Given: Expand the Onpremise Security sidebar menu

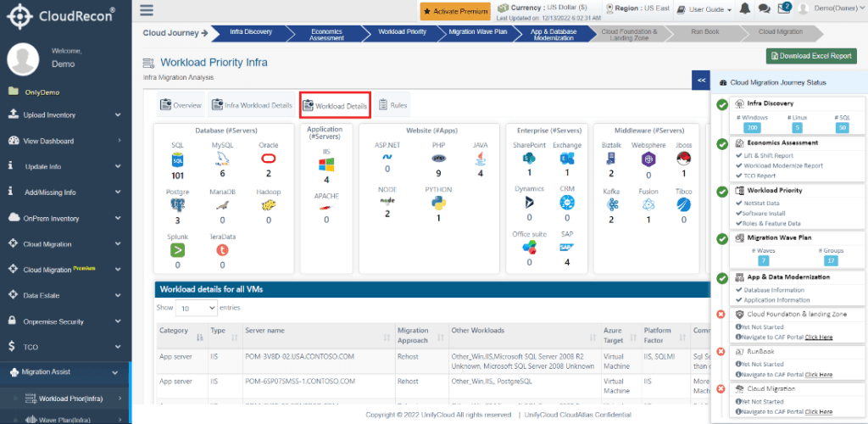Looking at the screenshot, I should click(x=65, y=321).
